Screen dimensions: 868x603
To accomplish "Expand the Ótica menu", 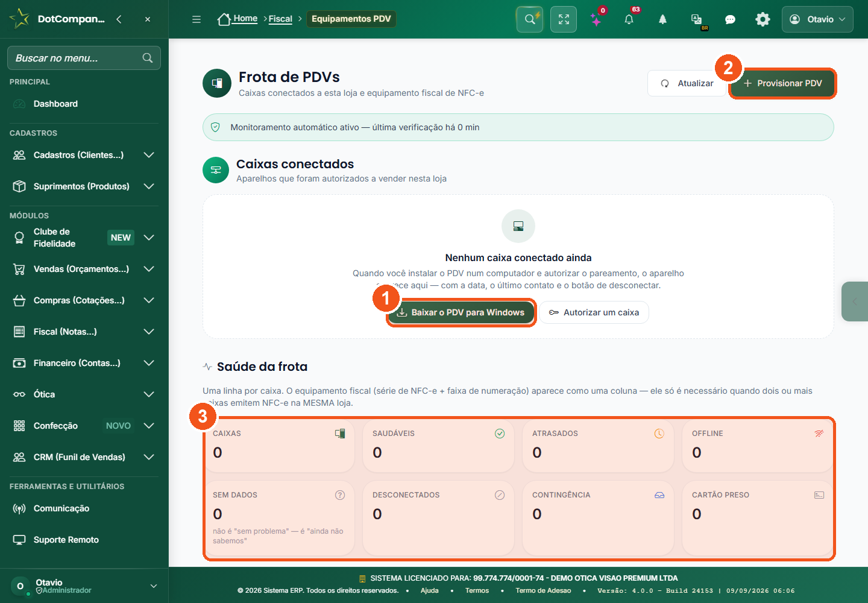I will (84, 394).
